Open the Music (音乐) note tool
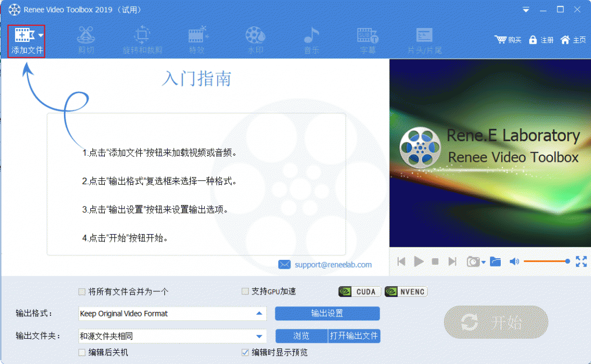This screenshot has width=591, height=364. (311, 39)
